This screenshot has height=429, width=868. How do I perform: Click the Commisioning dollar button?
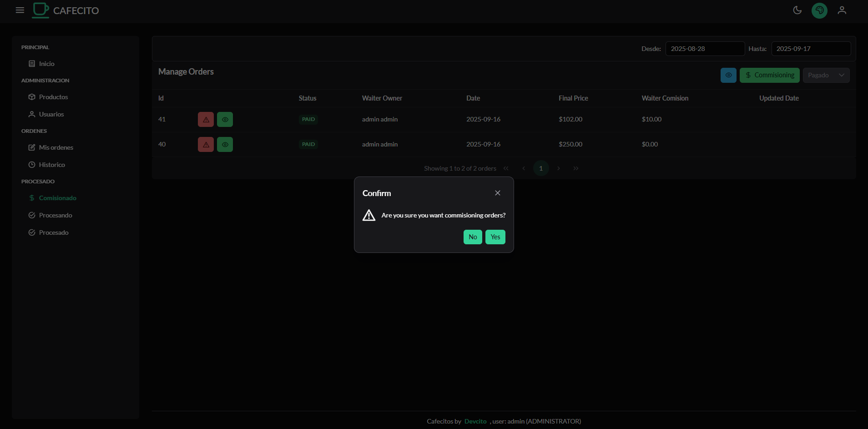pos(769,75)
